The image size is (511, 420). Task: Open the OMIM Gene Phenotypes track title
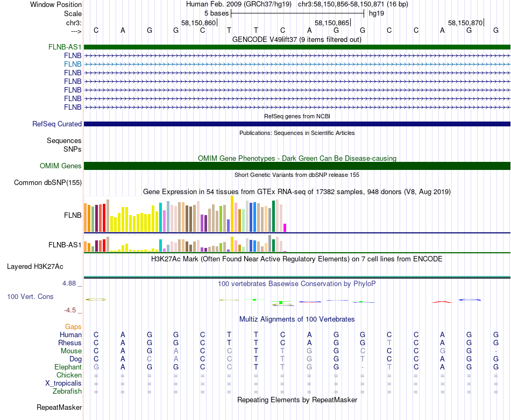[297, 158]
